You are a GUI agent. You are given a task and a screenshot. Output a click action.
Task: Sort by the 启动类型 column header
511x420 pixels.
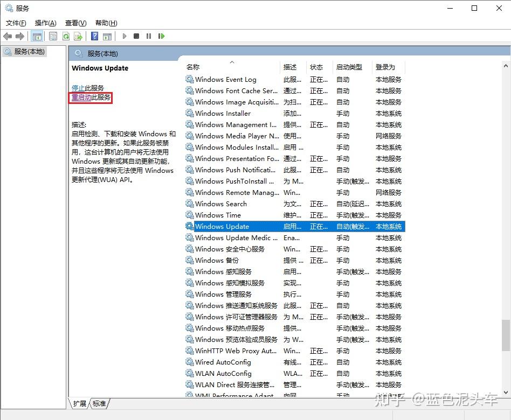pyautogui.click(x=353, y=67)
